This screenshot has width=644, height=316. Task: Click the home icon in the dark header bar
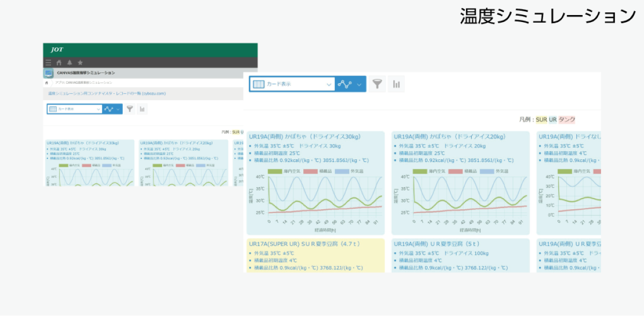(x=59, y=63)
